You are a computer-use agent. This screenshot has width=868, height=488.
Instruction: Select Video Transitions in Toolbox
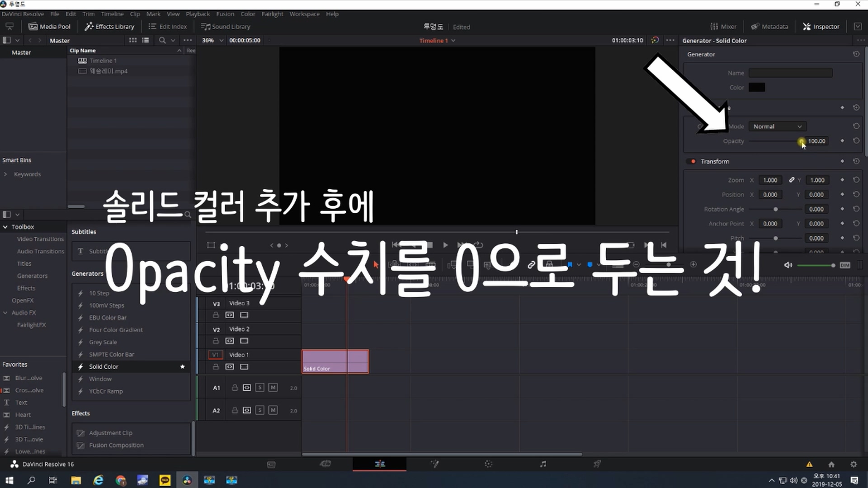tap(40, 239)
